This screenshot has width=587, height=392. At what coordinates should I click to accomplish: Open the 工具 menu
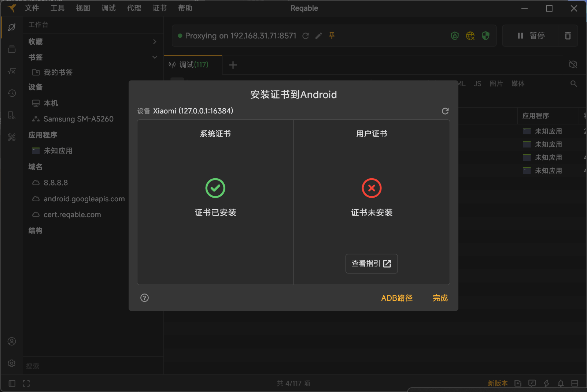[x=57, y=8]
